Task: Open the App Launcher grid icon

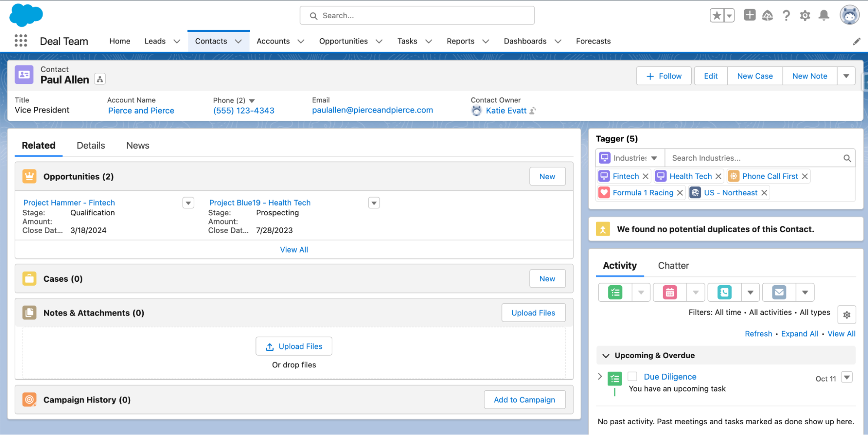Action: [x=21, y=41]
